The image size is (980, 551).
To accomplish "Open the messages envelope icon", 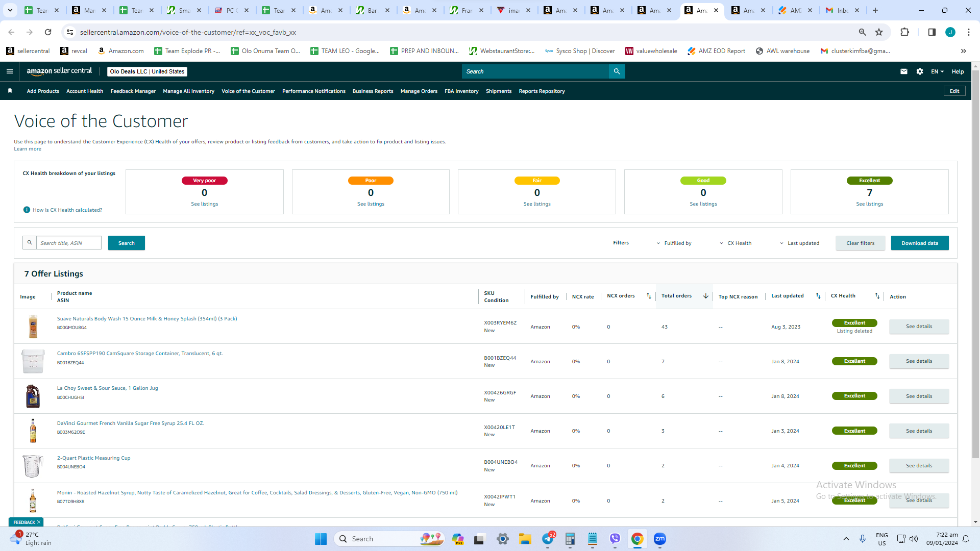I will (904, 71).
